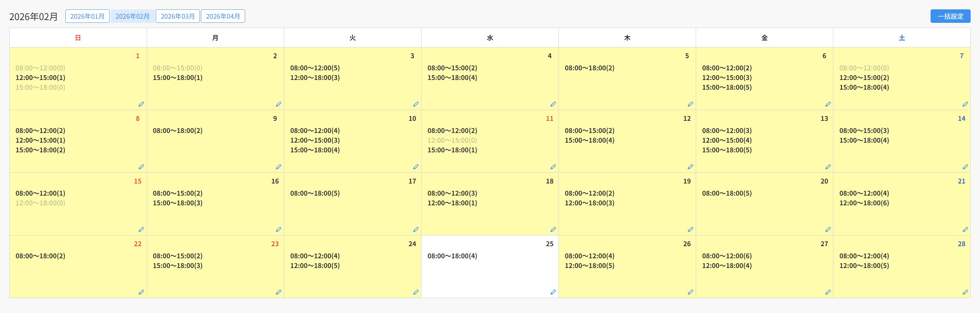Viewport: 980px width, 313px height.
Task: Click the pencil icon on February 3
Action: [415, 104]
